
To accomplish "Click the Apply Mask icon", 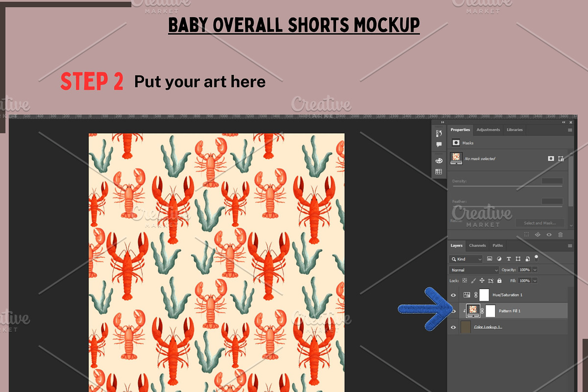I will [538, 234].
